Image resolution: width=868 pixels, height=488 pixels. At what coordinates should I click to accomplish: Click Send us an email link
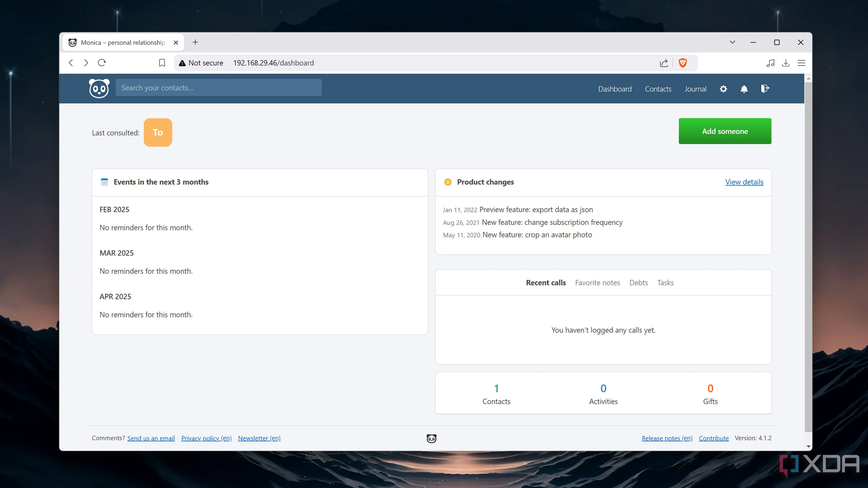(151, 438)
